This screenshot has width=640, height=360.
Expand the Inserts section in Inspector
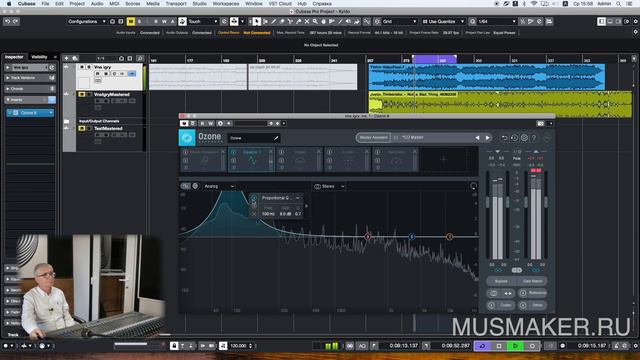[30, 100]
